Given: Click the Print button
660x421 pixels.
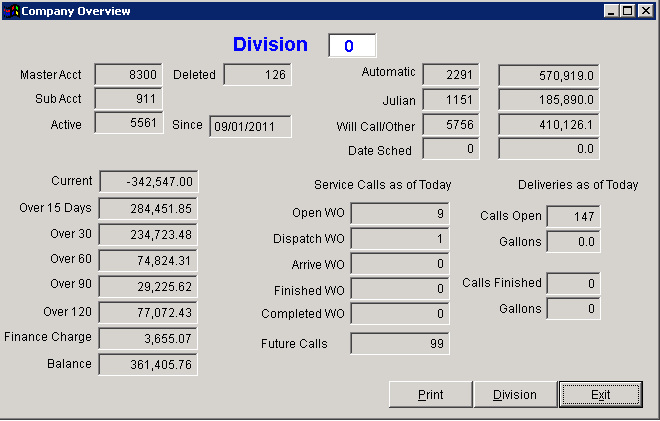Looking at the screenshot, I should click(430, 394).
